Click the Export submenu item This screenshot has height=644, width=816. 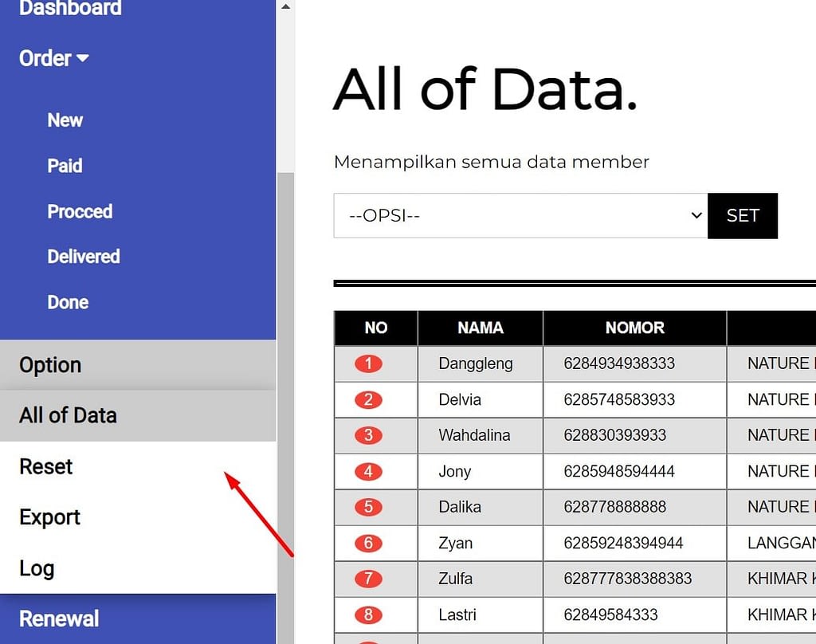pos(138,517)
